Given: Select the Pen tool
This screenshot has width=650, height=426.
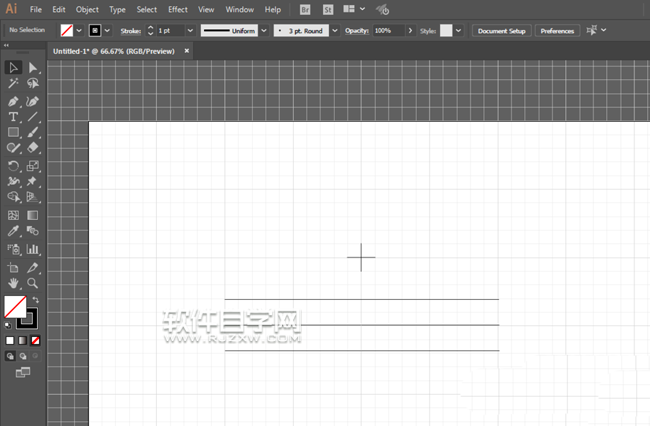Looking at the screenshot, I should pos(13,101).
